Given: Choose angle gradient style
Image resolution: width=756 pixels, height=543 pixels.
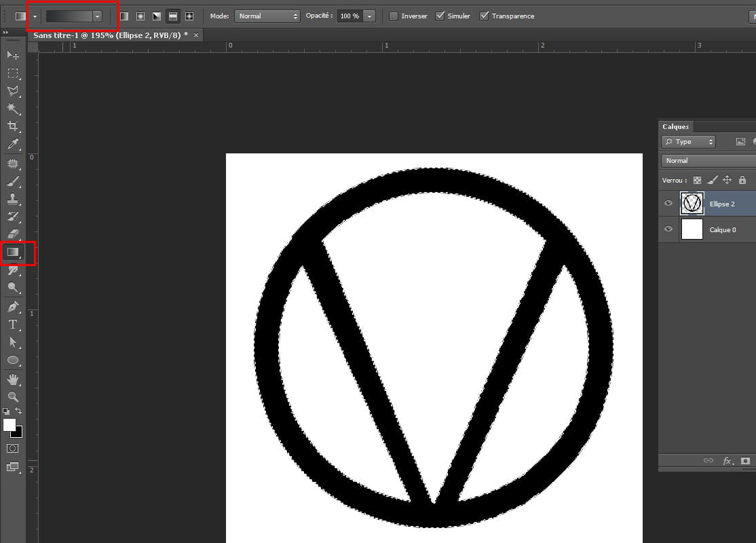Looking at the screenshot, I should pyautogui.click(x=157, y=16).
